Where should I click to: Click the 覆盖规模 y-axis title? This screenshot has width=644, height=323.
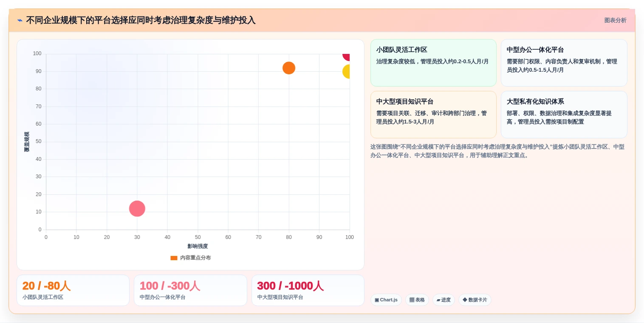[x=27, y=142]
